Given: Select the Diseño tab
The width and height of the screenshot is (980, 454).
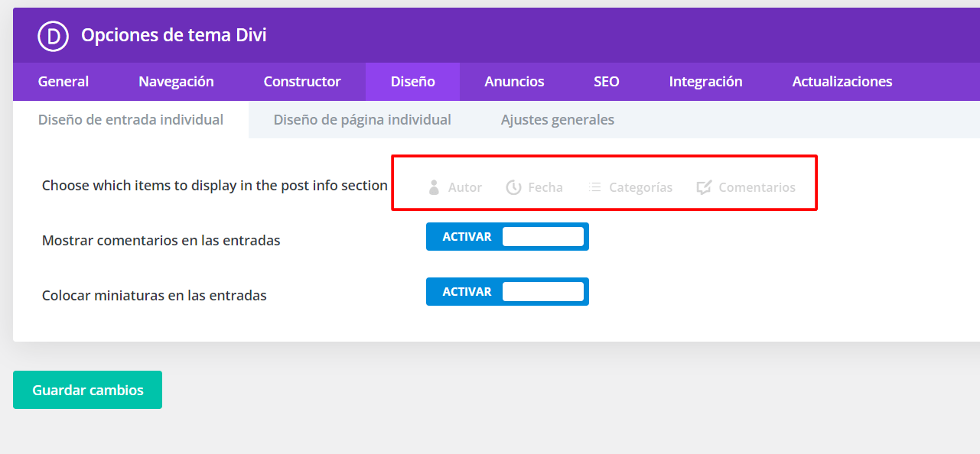Looking at the screenshot, I should click(x=412, y=82).
